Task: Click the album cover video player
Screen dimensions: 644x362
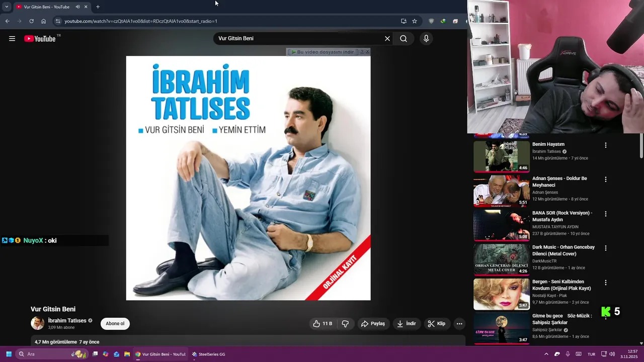Action: (248, 178)
